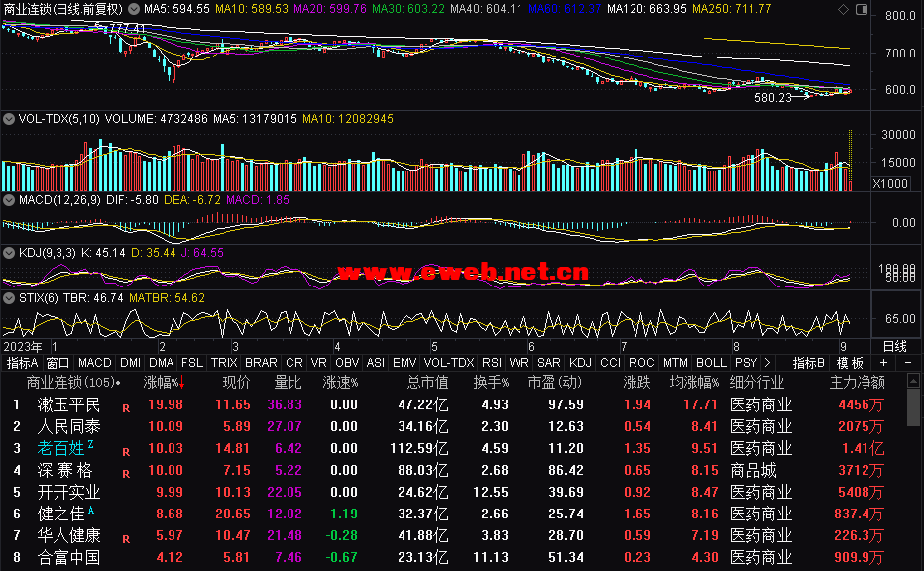Expand the MACD panel dropdown arrow
Screen dimensions: 924x571
click(9, 200)
